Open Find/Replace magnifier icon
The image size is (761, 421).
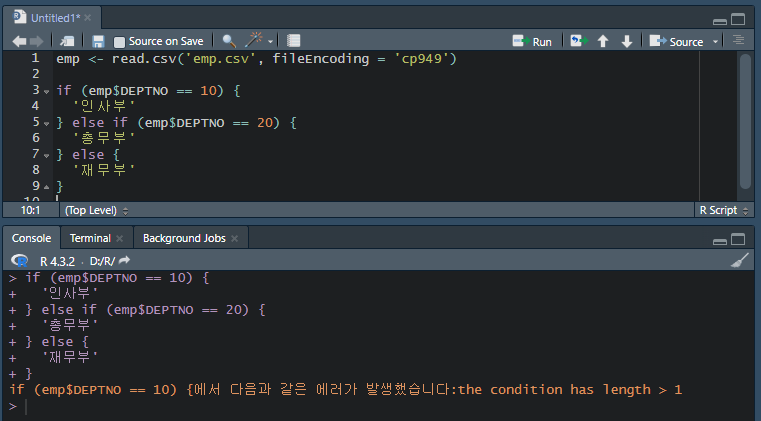coord(229,41)
